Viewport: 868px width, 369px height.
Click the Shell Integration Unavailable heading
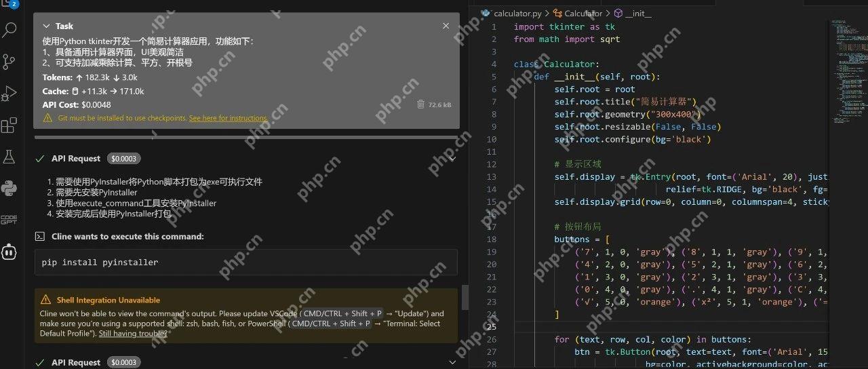(108, 300)
